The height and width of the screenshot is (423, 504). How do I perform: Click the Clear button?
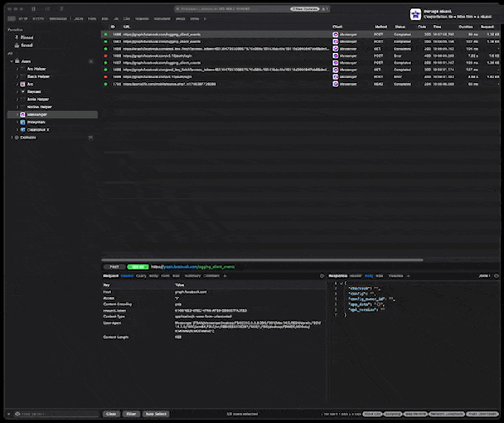(111, 414)
